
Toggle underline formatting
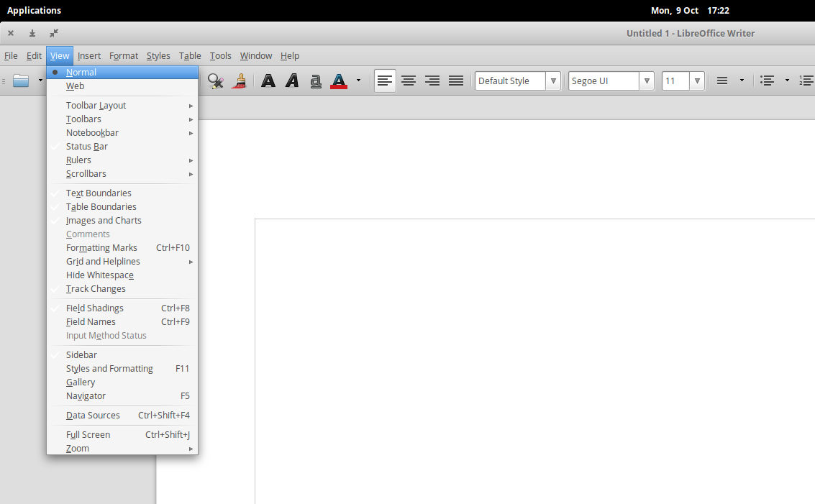point(316,81)
